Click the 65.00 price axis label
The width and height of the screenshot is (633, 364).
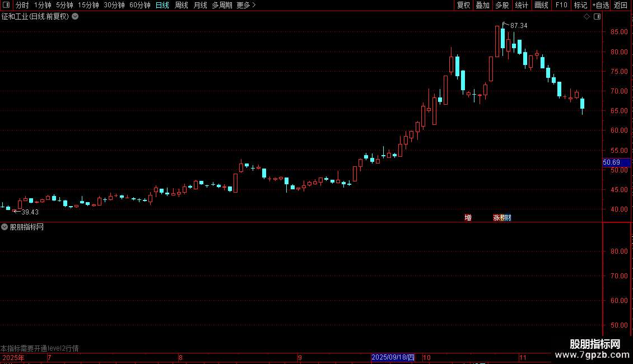[x=619, y=110]
